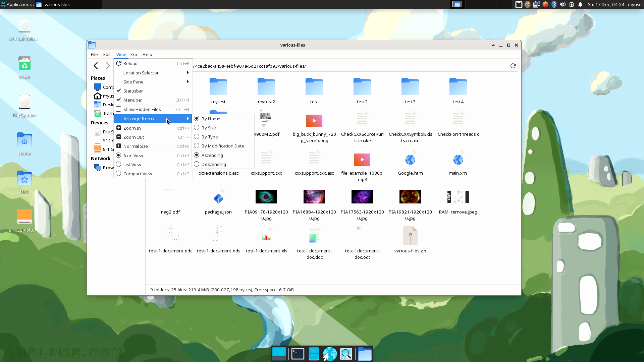644x362 pixels.
Task: Select the main.xml file icon
Action: (x=458, y=160)
